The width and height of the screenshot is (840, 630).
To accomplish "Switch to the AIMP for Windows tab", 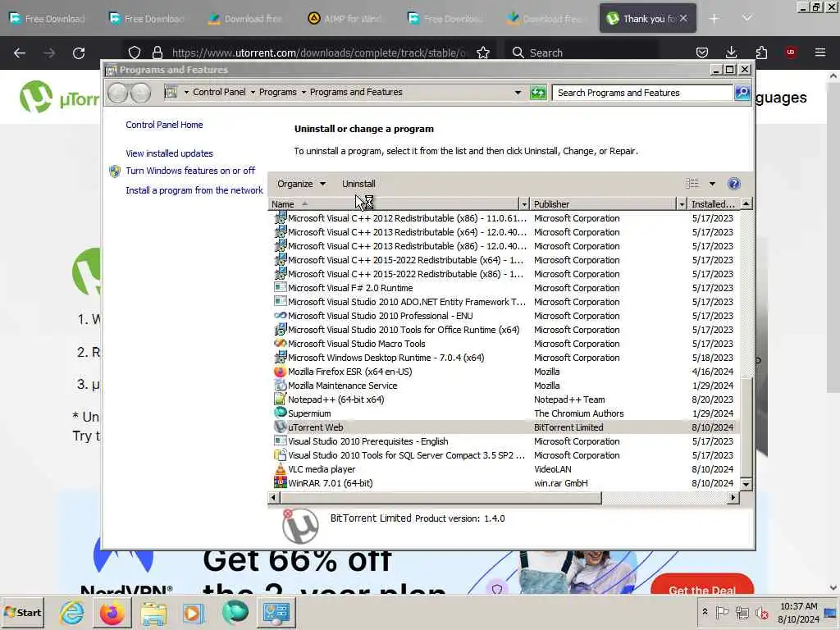I will [x=345, y=18].
